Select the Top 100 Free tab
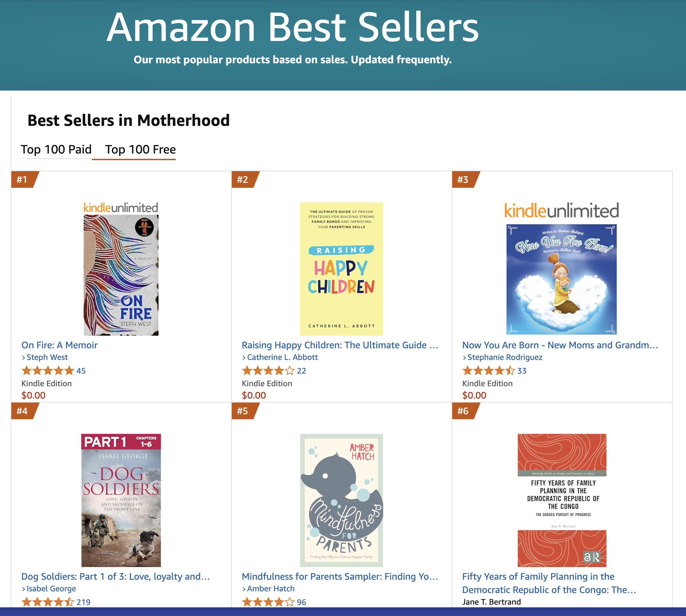 point(140,150)
